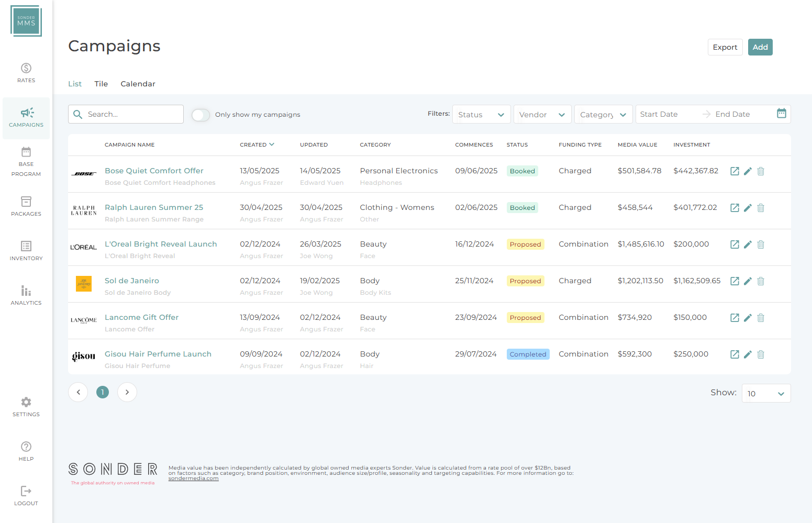Open the sondermedia.com link
The height and width of the screenshot is (523, 812).
(x=193, y=479)
